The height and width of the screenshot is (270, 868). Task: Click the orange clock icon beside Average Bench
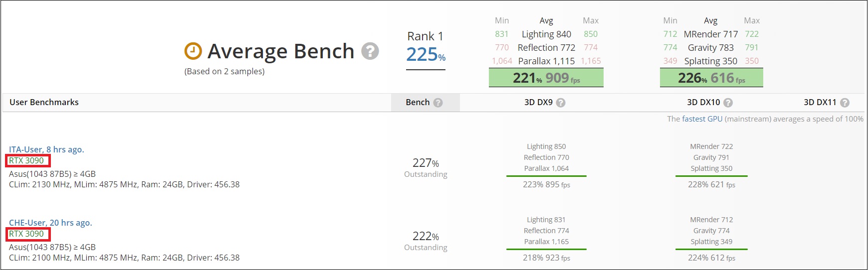point(193,51)
